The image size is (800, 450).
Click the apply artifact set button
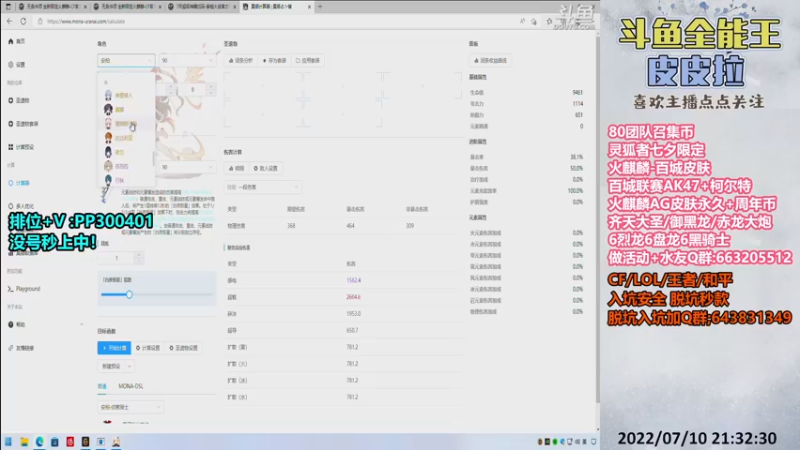(x=308, y=60)
